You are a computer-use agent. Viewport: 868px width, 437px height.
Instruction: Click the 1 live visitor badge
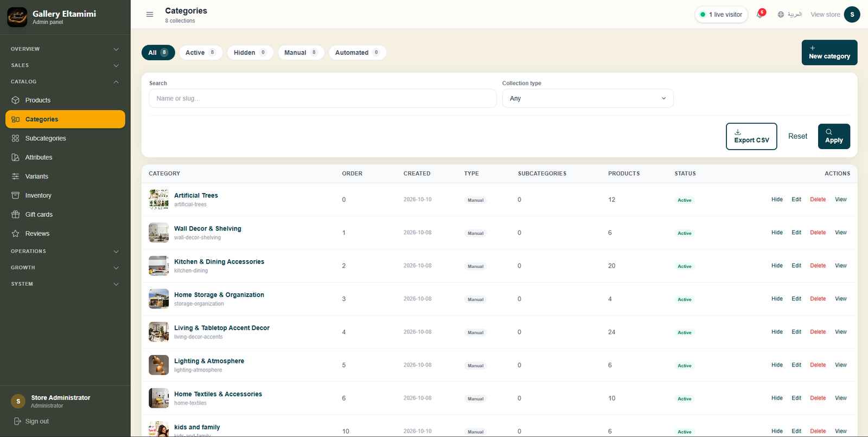point(721,15)
